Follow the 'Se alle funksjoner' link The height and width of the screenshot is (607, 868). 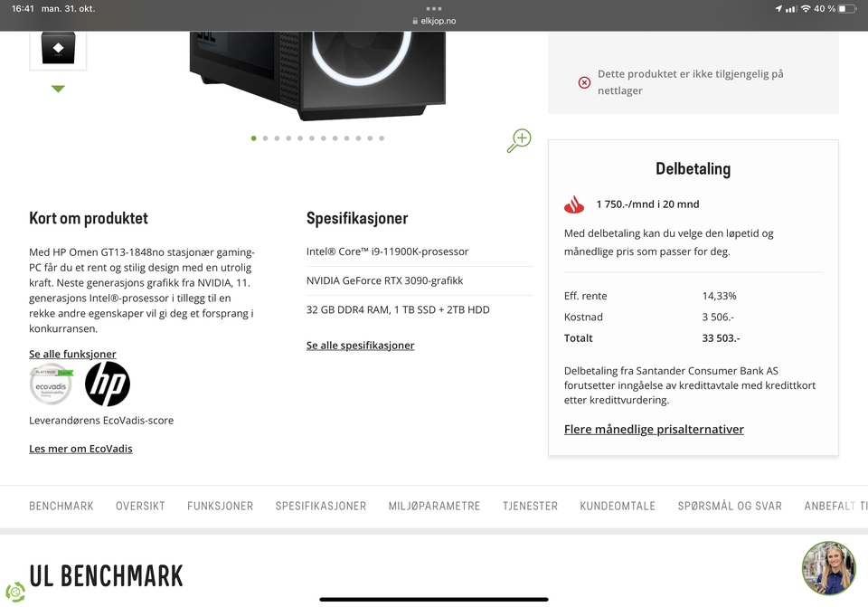[x=72, y=354]
